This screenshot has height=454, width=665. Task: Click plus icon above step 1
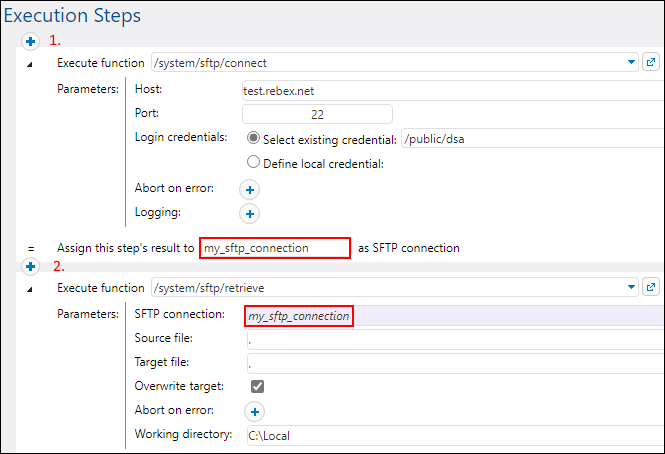click(x=30, y=42)
